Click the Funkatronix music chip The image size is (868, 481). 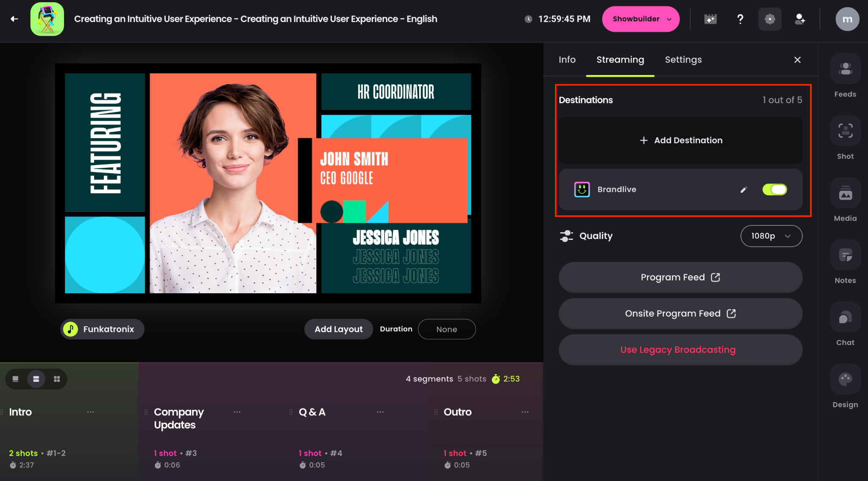tap(102, 329)
